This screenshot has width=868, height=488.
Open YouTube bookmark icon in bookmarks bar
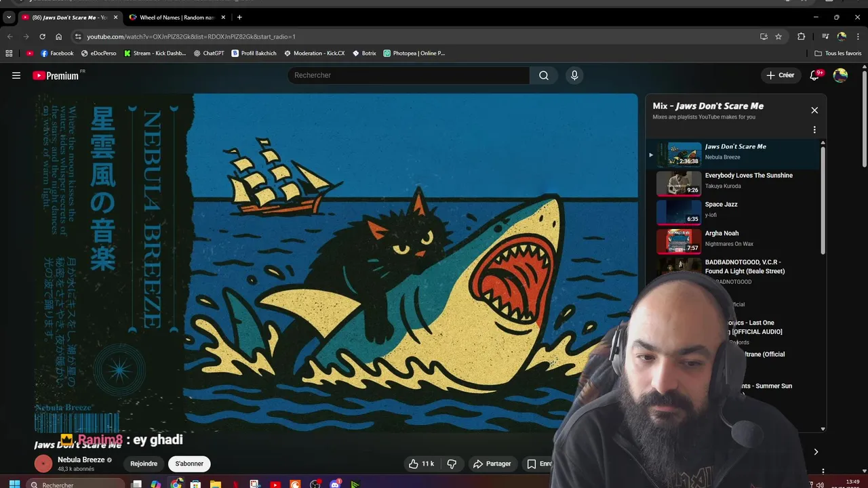point(30,53)
